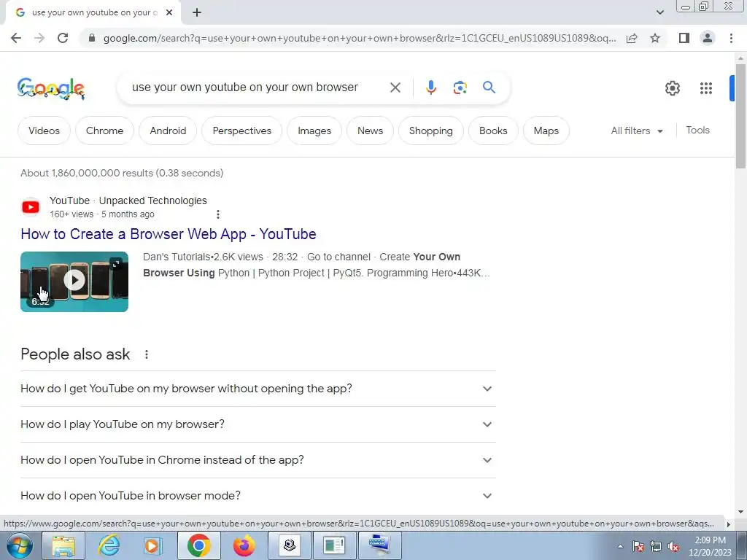The width and height of the screenshot is (747, 560).
Task: Open search Tools
Action: [x=697, y=130]
